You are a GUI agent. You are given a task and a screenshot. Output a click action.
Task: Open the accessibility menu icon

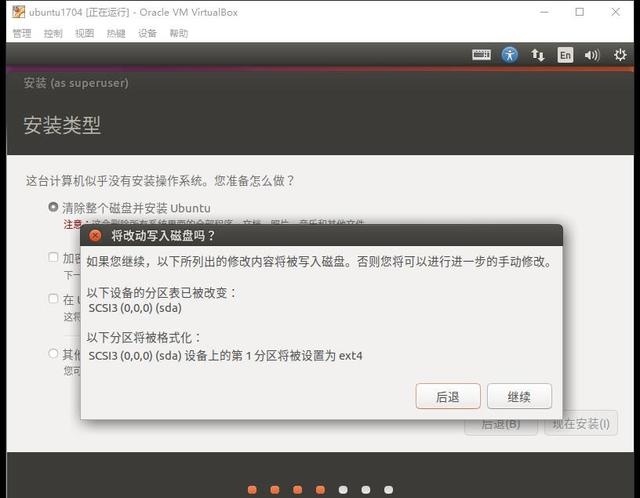pyautogui.click(x=510, y=55)
